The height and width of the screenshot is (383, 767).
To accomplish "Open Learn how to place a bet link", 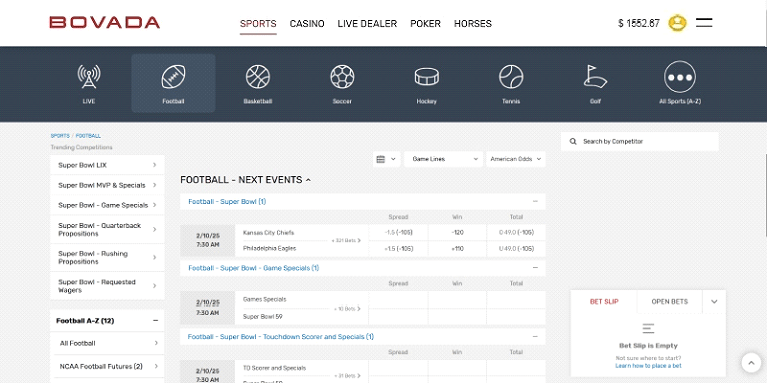I will coord(648,366).
